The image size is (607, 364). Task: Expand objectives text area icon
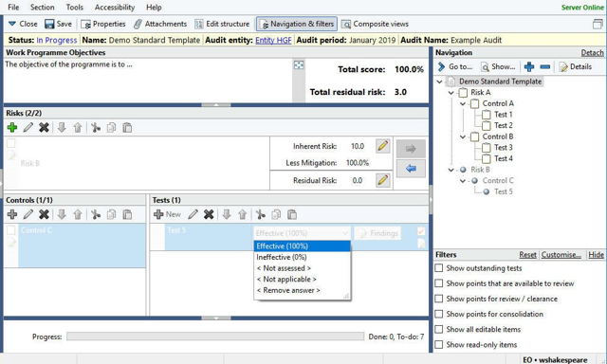tap(299, 65)
